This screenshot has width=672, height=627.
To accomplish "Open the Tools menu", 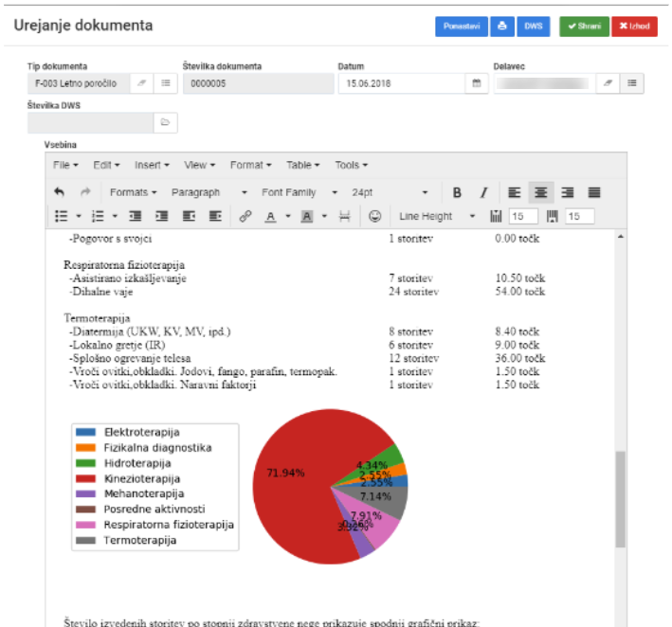I will click(352, 166).
